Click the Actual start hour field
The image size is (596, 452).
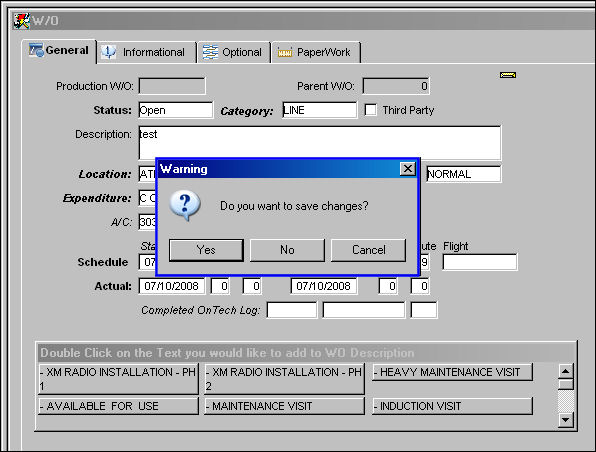tap(220, 286)
